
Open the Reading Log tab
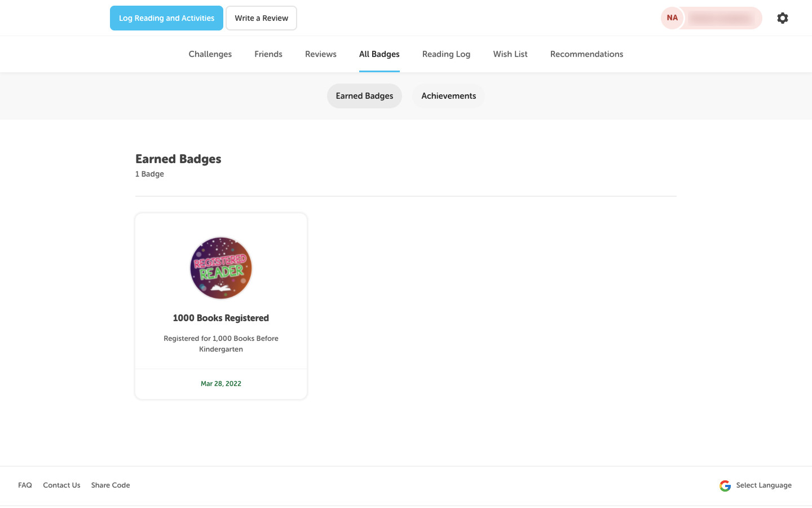pyautogui.click(x=446, y=54)
